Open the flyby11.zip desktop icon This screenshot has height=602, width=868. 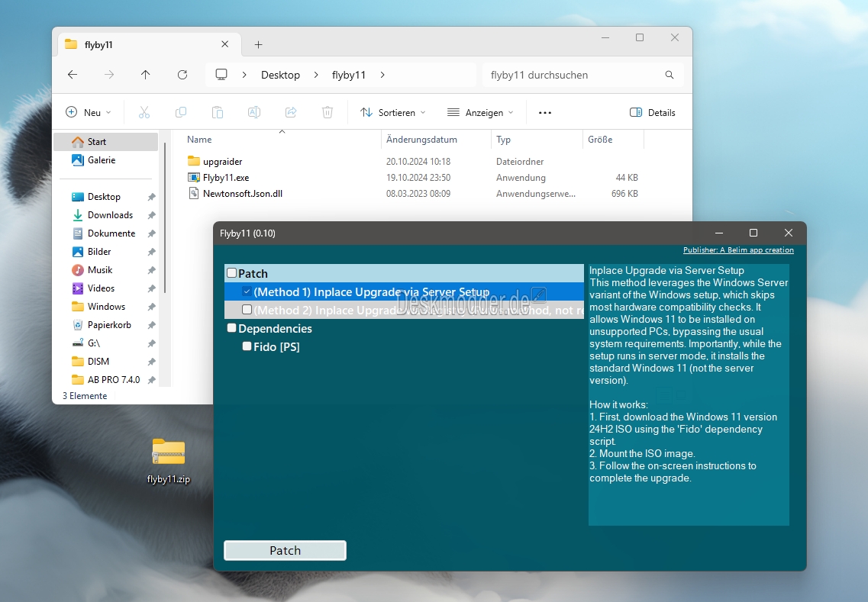(x=169, y=452)
